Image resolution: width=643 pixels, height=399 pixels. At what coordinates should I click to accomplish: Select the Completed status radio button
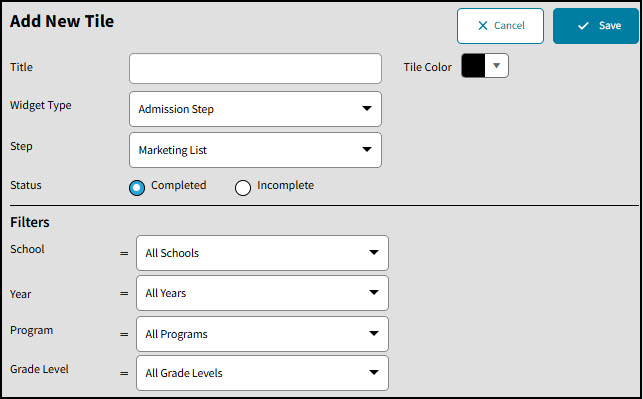[137, 188]
